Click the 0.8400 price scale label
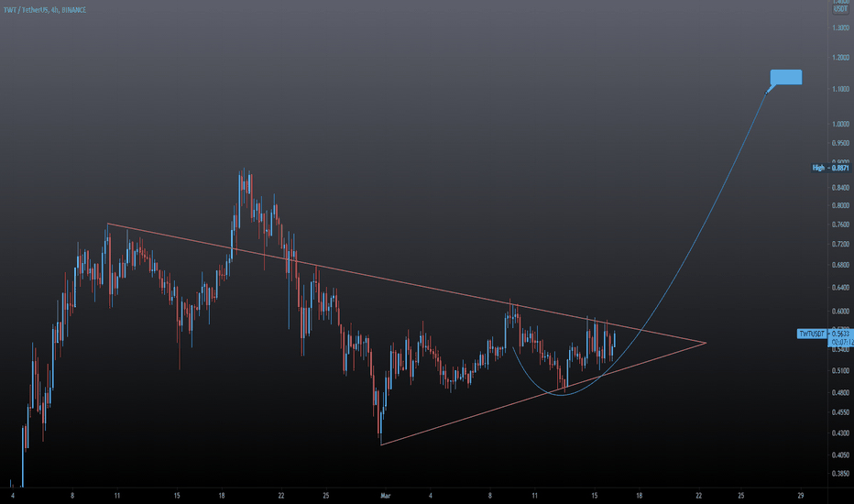 (x=840, y=188)
